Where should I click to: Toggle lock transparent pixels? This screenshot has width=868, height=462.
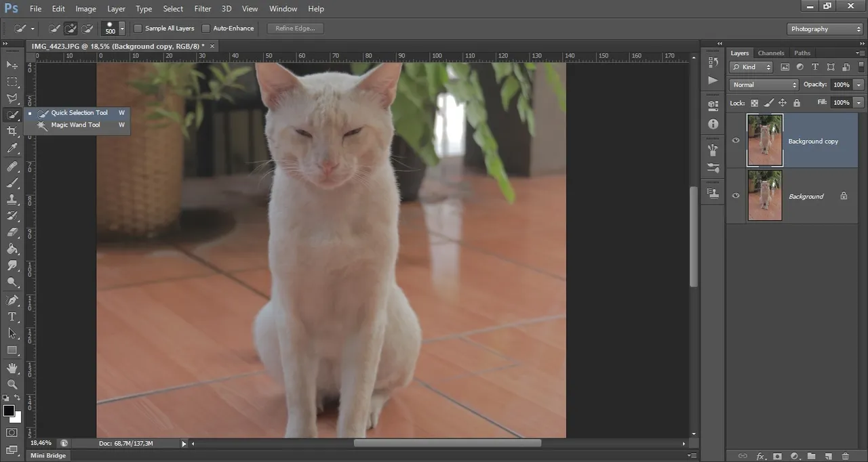point(754,103)
